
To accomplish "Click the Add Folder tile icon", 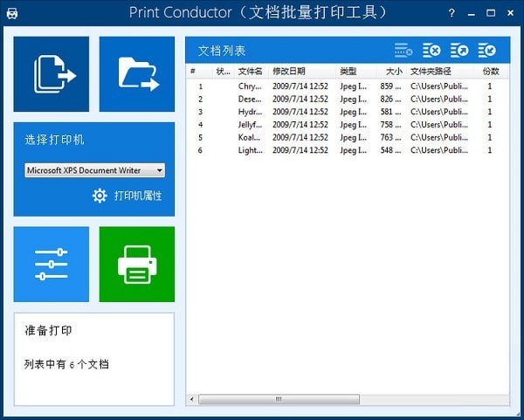I will [137, 74].
